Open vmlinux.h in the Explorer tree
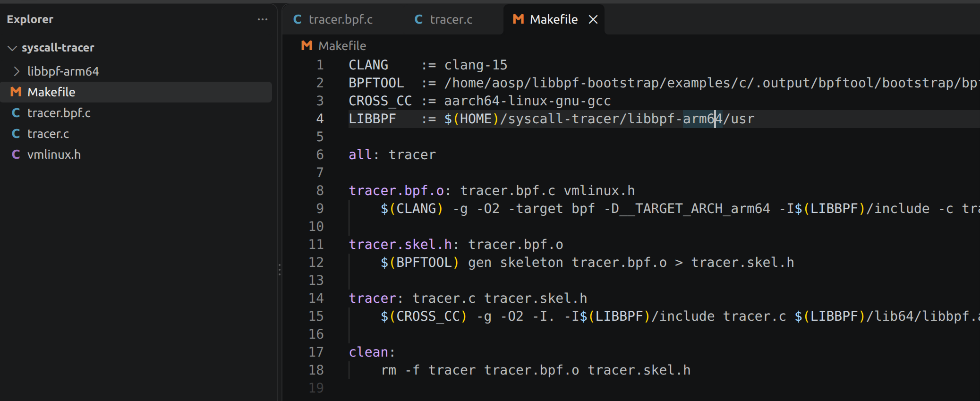980x401 pixels. (136, 154)
